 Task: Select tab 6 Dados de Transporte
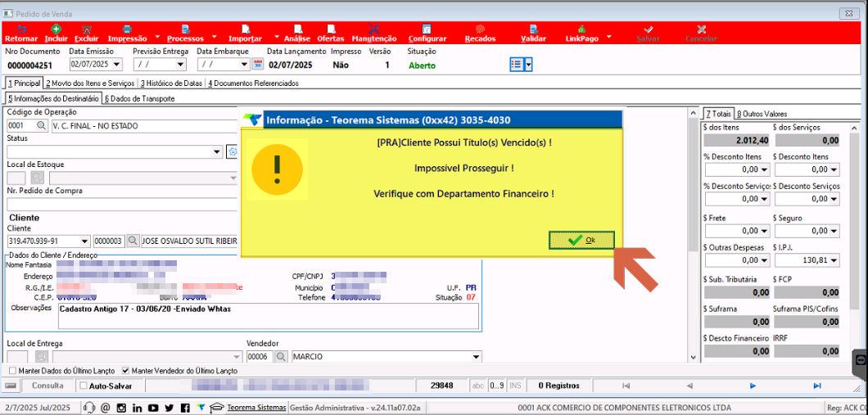(139, 98)
